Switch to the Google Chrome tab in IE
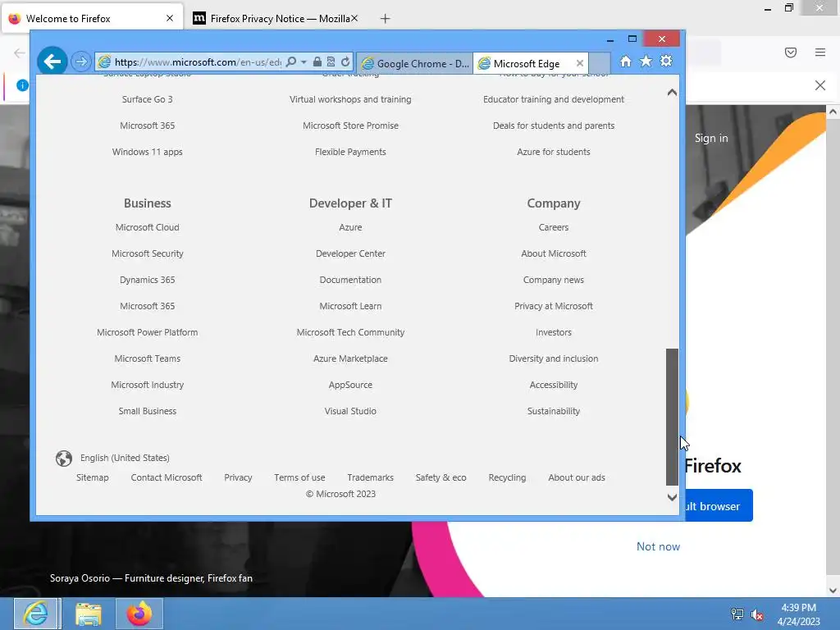This screenshot has width=840, height=630. point(414,63)
